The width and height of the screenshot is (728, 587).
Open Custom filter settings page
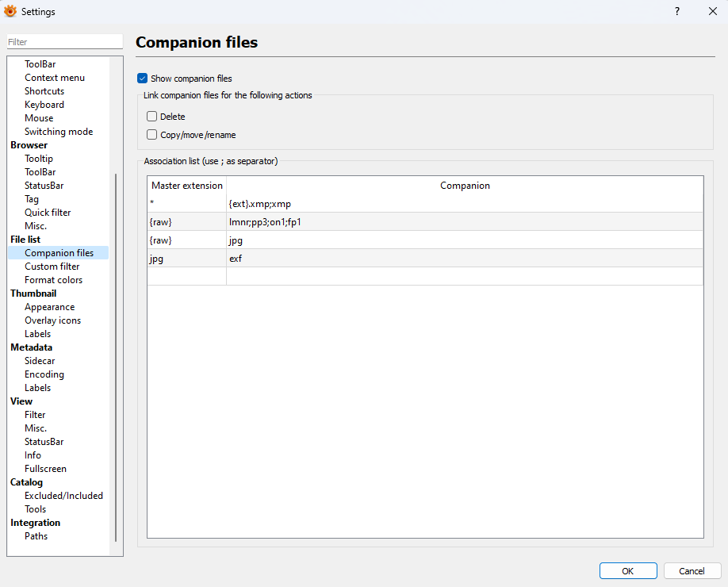[52, 267]
